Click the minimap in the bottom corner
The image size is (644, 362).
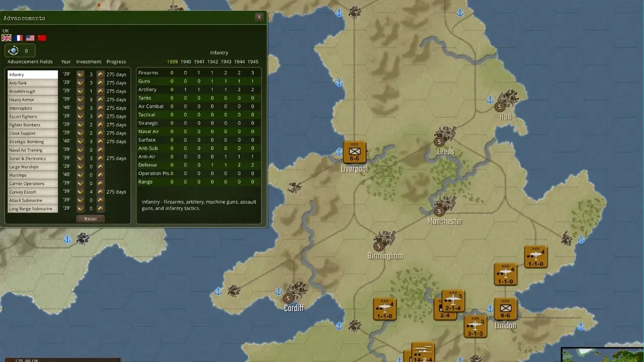(x=604, y=354)
